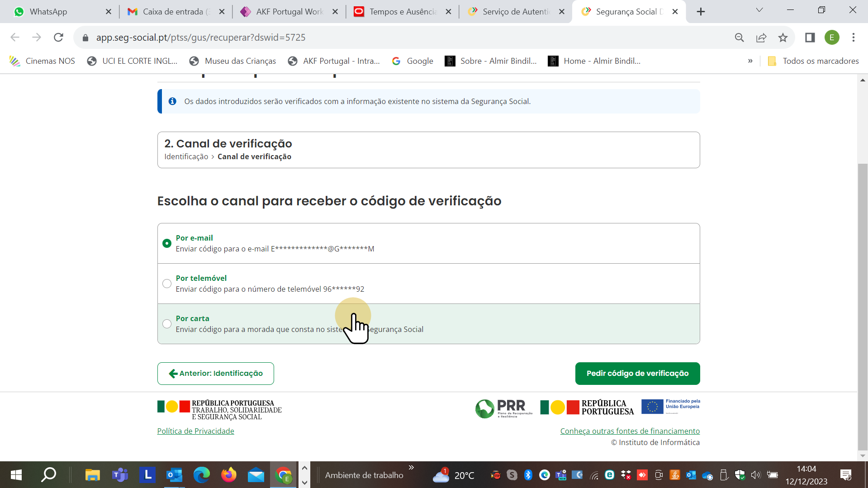This screenshot has height=488, width=868.
Task: Select the Por telemóvel verification option
Action: (x=166, y=284)
